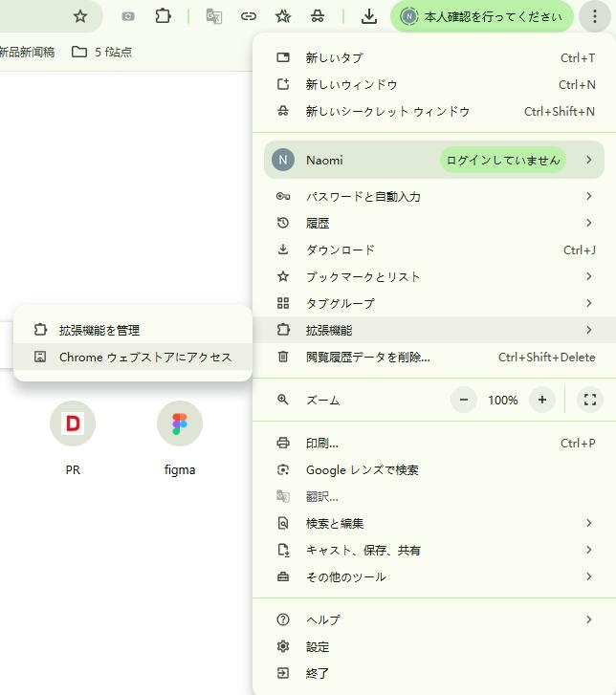Click the sparkle star toolbar extension icon
The width and height of the screenshot is (616, 695).
pyautogui.click(x=283, y=16)
